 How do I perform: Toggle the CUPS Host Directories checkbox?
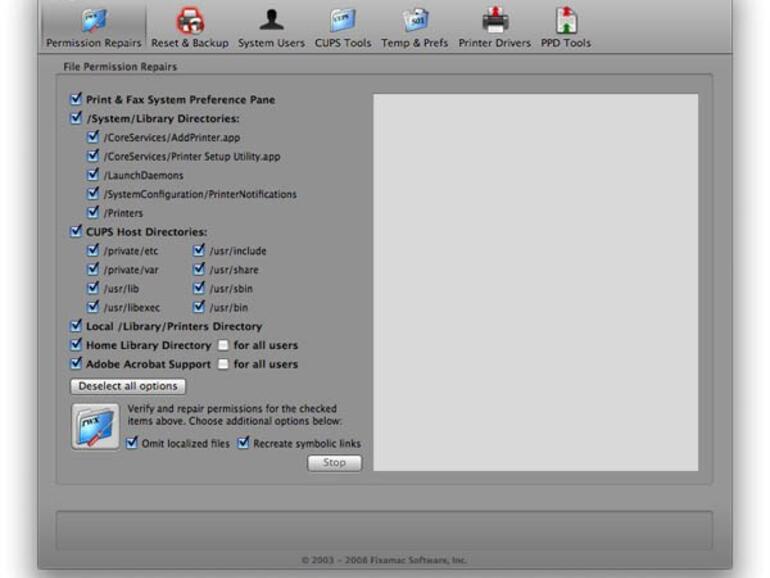pyautogui.click(x=77, y=232)
